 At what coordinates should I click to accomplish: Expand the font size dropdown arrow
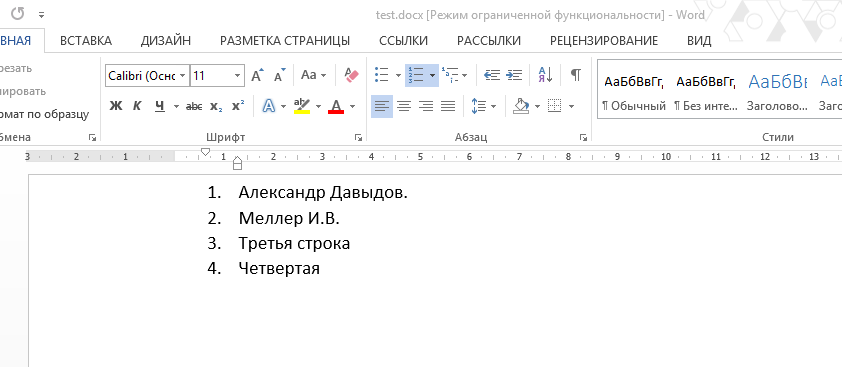(x=238, y=76)
